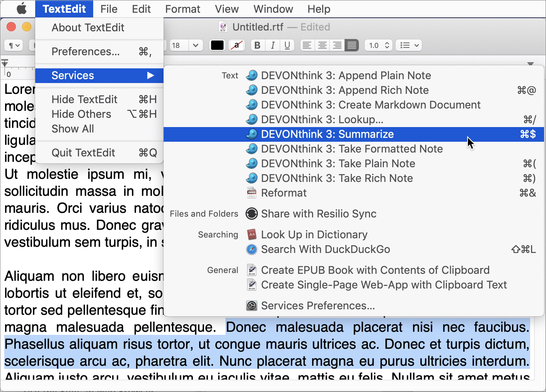Image resolution: width=546 pixels, height=392 pixels.
Task: Click Resilio Sync share icon
Action: 252,214
